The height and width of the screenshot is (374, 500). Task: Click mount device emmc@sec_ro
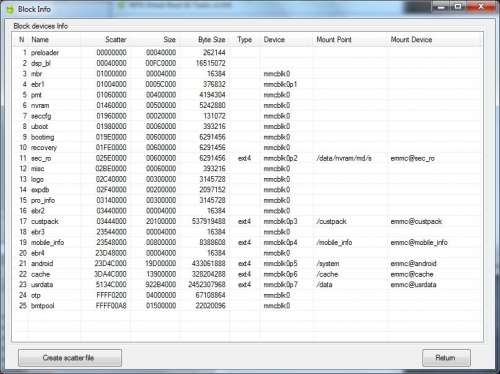[x=413, y=158]
